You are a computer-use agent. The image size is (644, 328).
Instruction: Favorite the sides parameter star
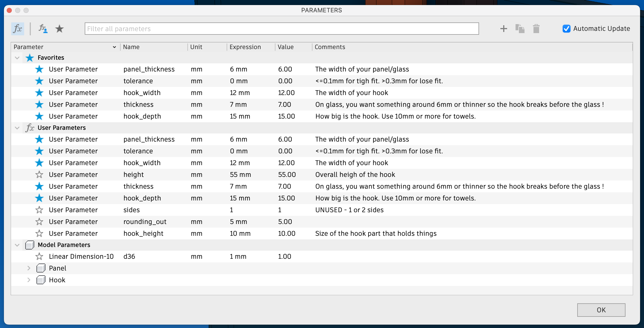coord(39,210)
